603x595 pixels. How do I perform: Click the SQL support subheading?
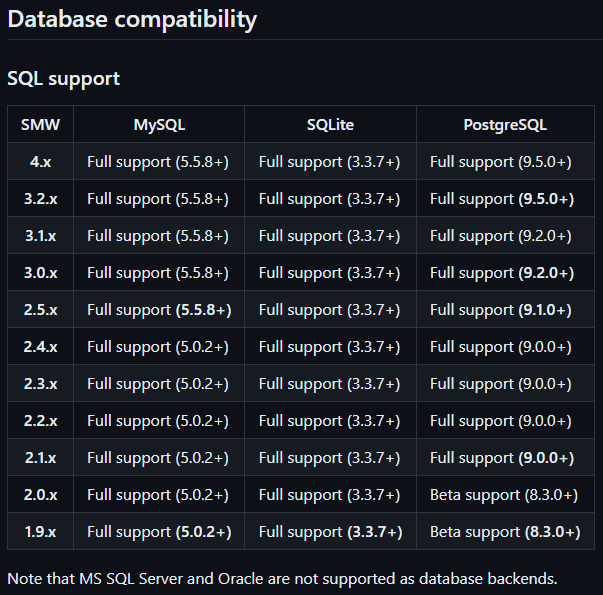coord(63,77)
